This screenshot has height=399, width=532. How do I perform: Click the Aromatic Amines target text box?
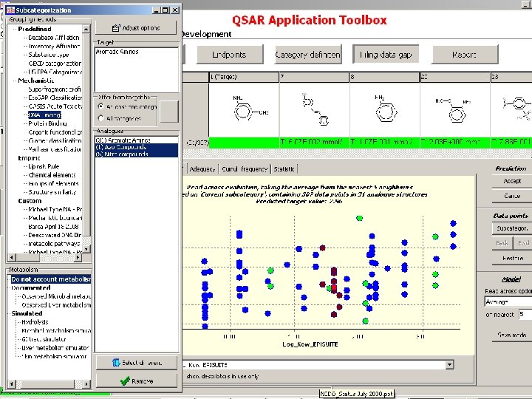(x=137, y=69)
